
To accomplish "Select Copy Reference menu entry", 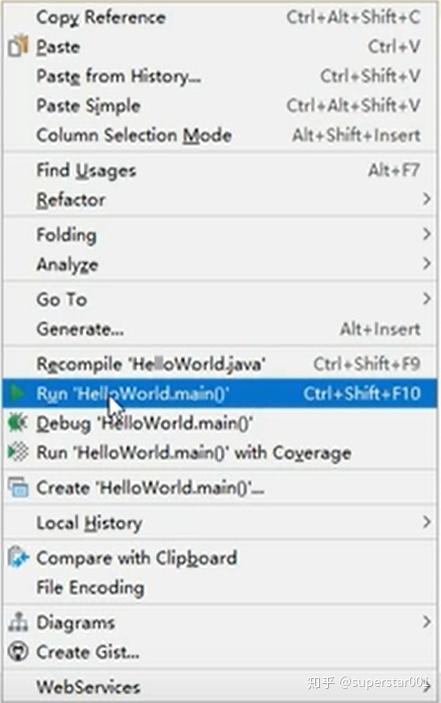I will click(220, 17).
